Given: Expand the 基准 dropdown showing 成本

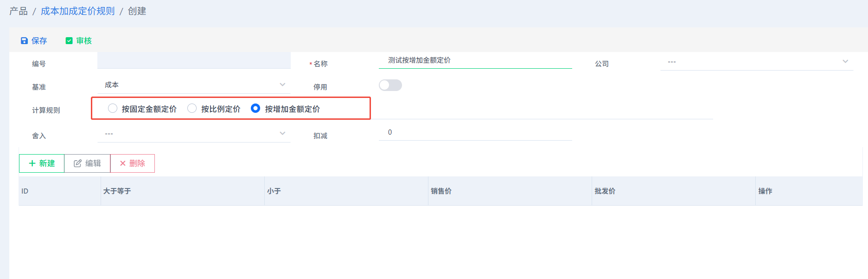Looking at the screenshot, I should (x=194, y=85).
